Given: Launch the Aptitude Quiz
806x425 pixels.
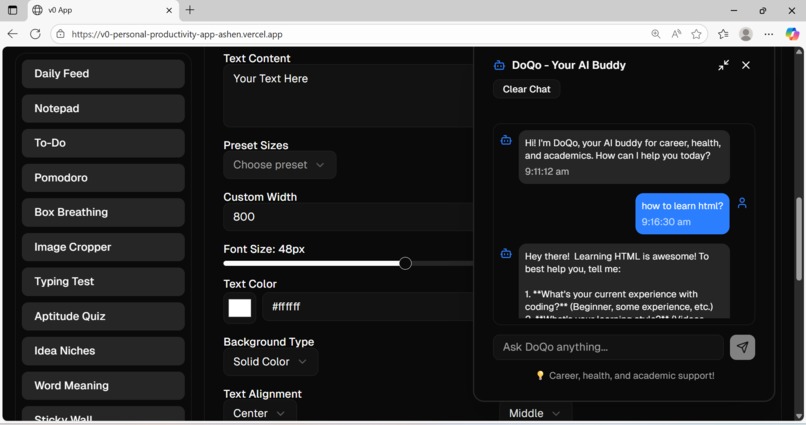Looking at the screenshot, I should (x=103, y=317).
